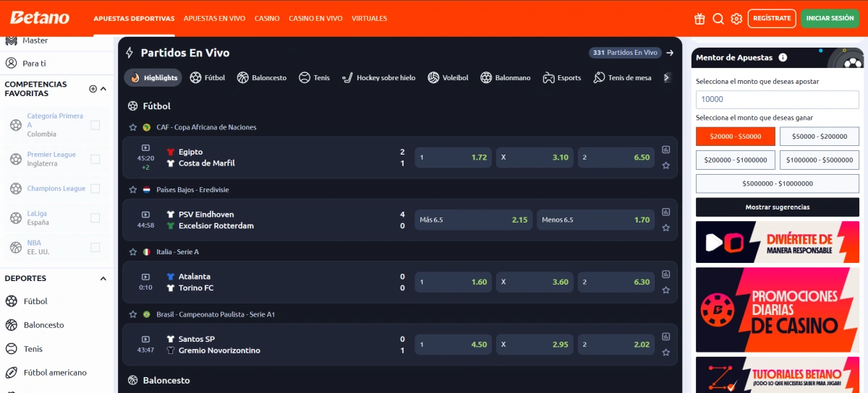Select the Highlights sport filter
Viewport: 868px width, 393px height.
(x=154, y=77)
